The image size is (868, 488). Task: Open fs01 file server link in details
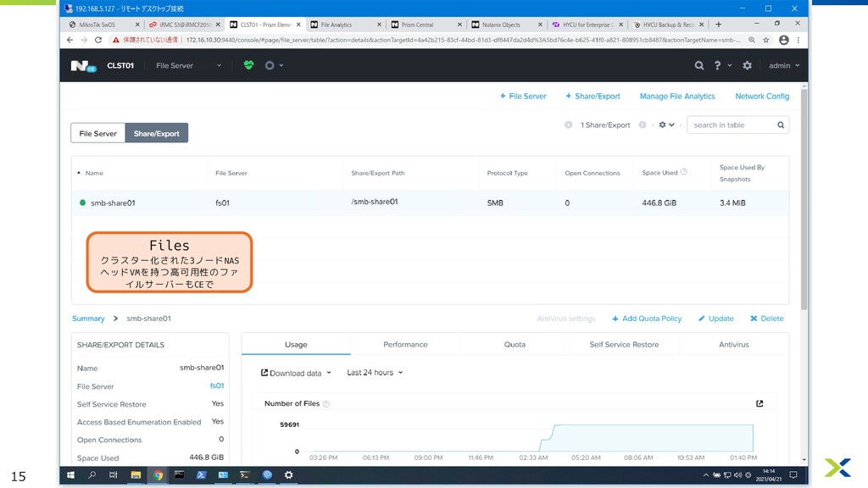pyautogui.click(x=217, y=385)
